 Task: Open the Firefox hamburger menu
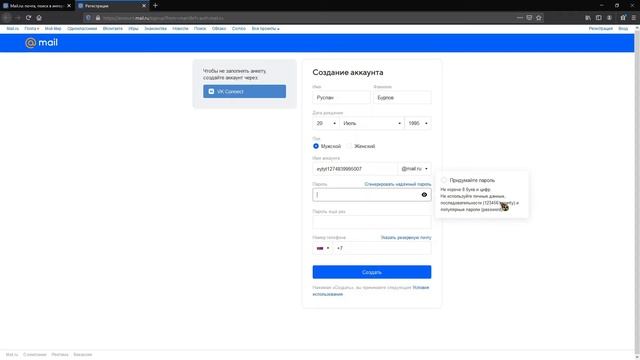[633, 18]
